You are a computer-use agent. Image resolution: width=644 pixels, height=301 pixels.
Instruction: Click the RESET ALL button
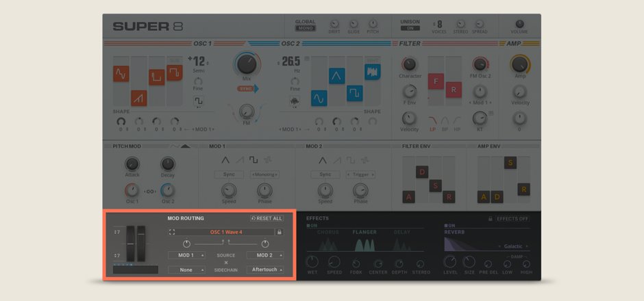(x=267, y=218)
